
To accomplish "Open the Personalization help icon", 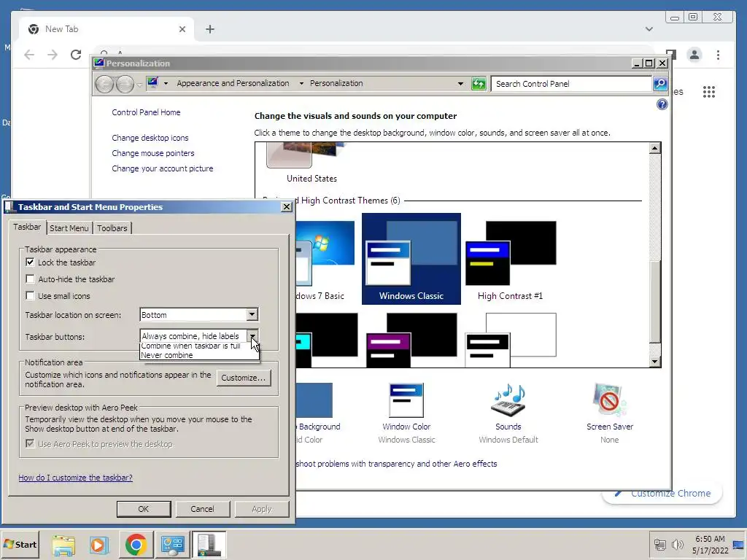I will coord(662,104).
